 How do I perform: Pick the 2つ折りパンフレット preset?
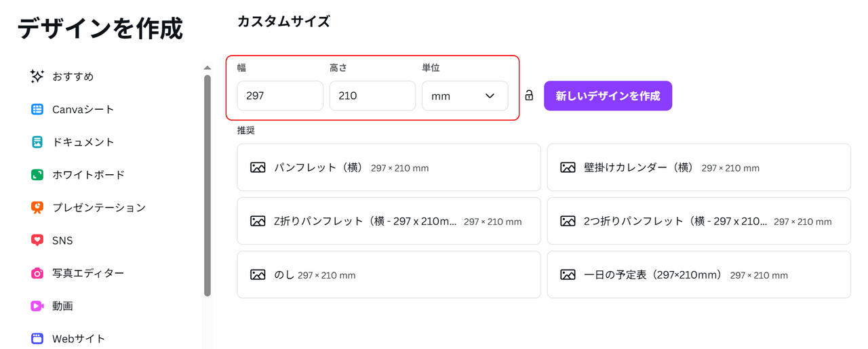pos(698,221)
